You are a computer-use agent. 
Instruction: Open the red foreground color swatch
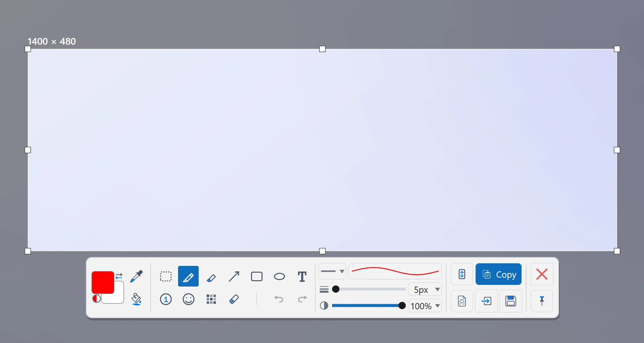click(x=103, y=282)
